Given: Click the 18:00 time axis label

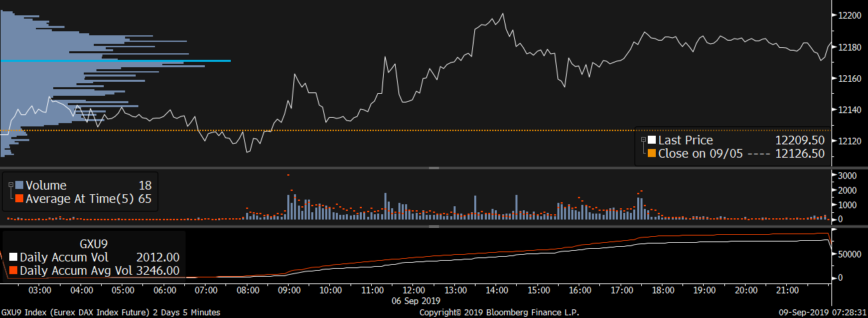Looking at the screenshot, I should click(663, 291).
